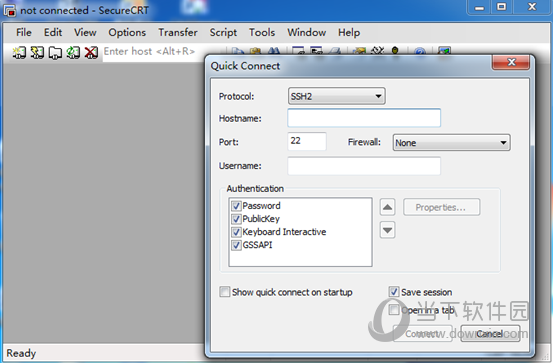Click the crossed tools toolbar icon

point(377,51)
